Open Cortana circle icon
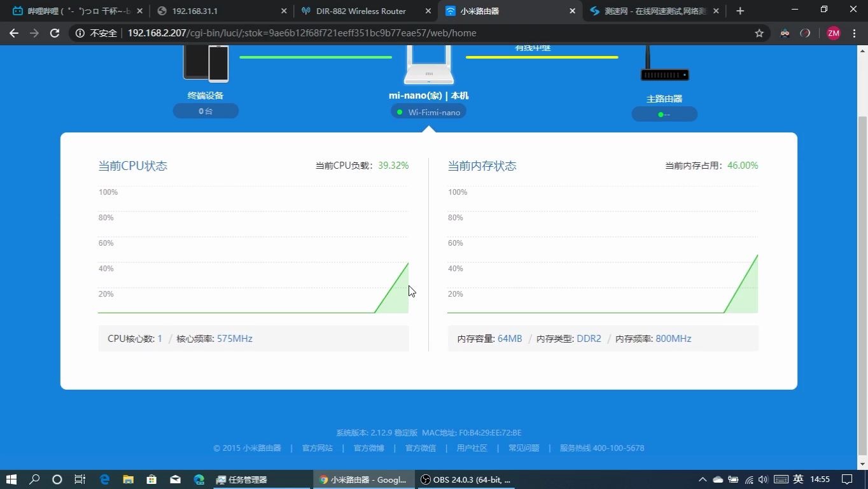This screenshot has height=489, width=868. pyautogui.click(x=57, y=479)
